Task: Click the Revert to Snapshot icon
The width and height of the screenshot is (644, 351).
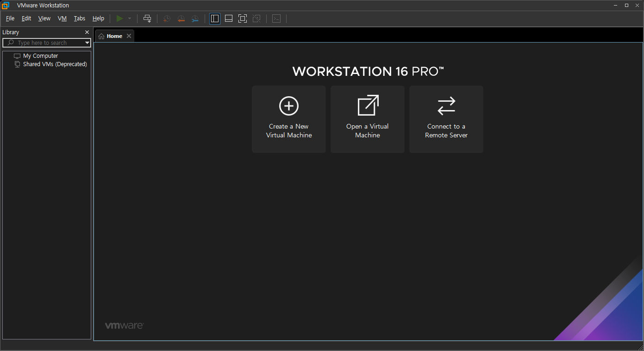Action: click(x=181, y=18)
